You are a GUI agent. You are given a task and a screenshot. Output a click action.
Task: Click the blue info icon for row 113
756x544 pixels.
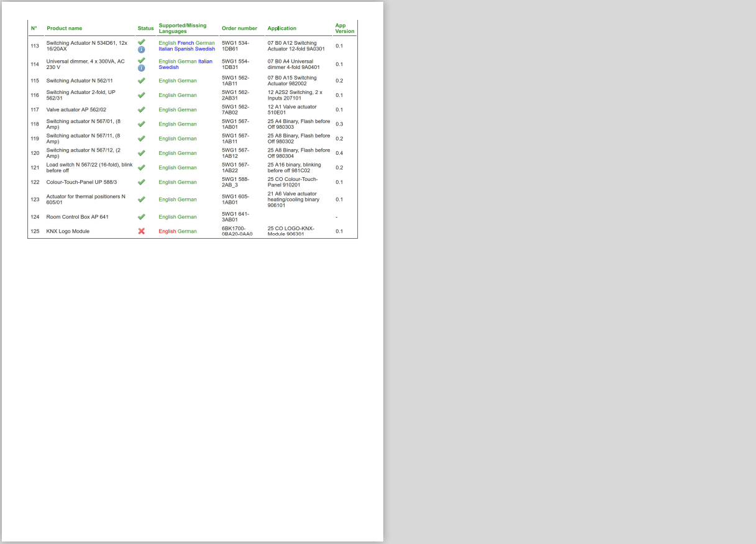(x=141, y=49)
